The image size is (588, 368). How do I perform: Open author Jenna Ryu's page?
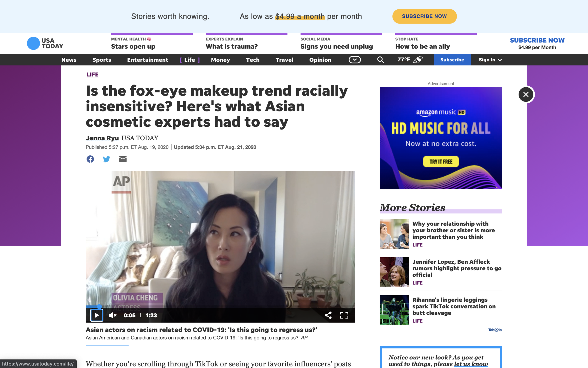[x=102, y=138]
